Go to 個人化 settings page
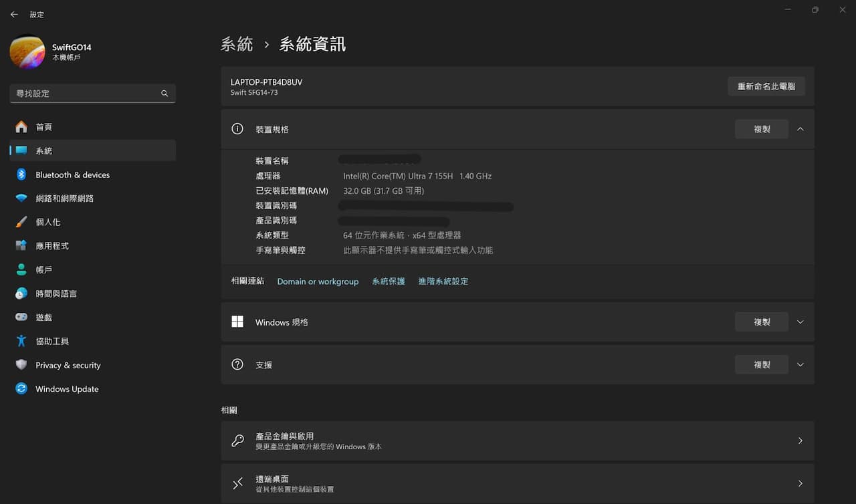Screen dimensions: 856x504 [93, 222]
